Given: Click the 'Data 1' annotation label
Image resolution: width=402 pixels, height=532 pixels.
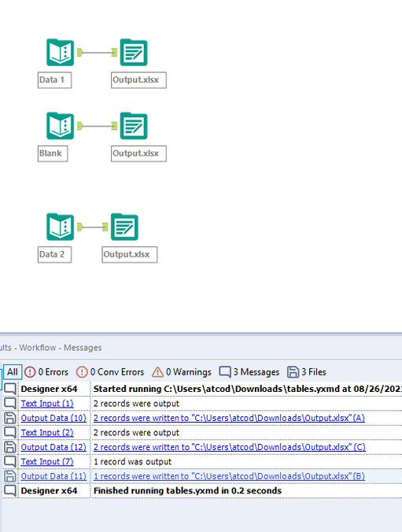Looking at the screenshot, I should [54, 80].
